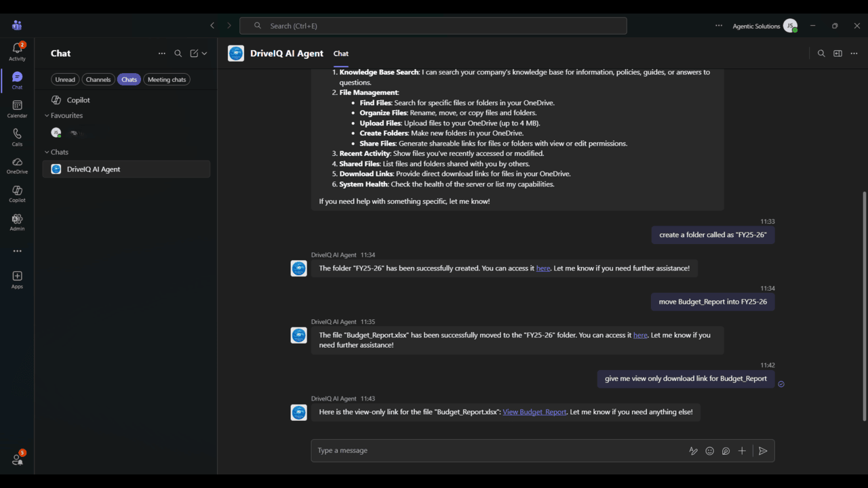Click the 'Chat' panel heading
The width and height of the screenshot is (868, 488).
[60, 54]
